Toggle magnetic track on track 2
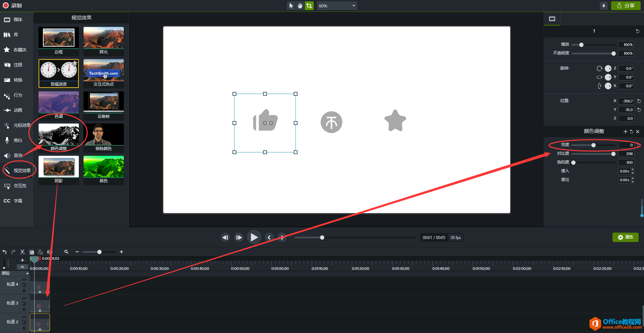 (x=24, y=323)
